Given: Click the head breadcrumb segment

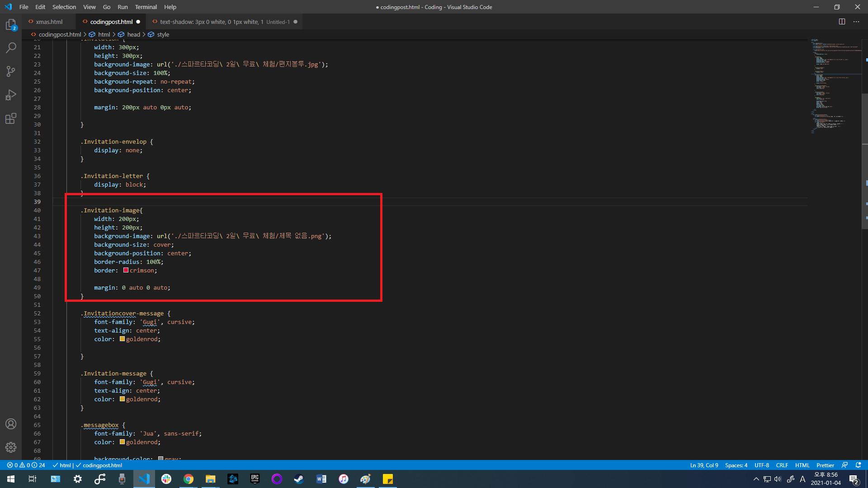Looking at the screenshot, I should click(x=133, y=34).
